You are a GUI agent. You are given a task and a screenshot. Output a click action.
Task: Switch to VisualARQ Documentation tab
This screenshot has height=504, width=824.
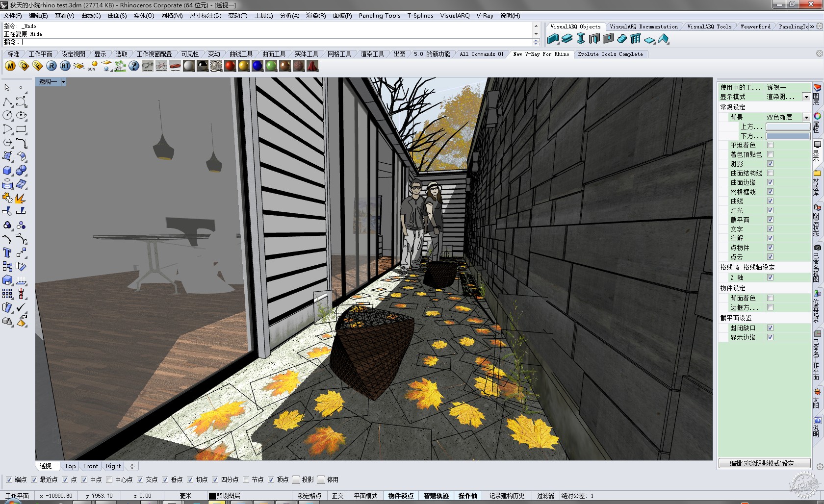pos(644,26)
